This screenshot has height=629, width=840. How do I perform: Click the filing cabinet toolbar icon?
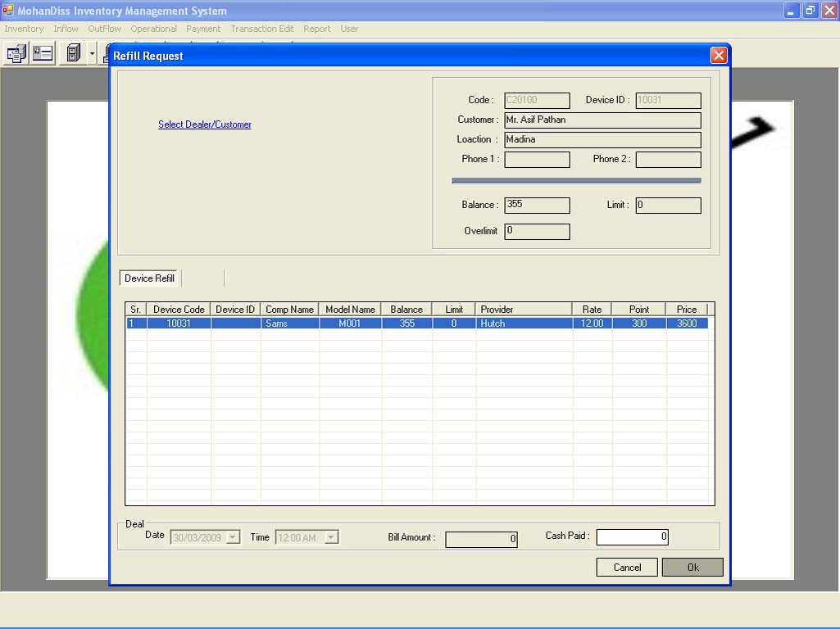click(x=73, y=54)
